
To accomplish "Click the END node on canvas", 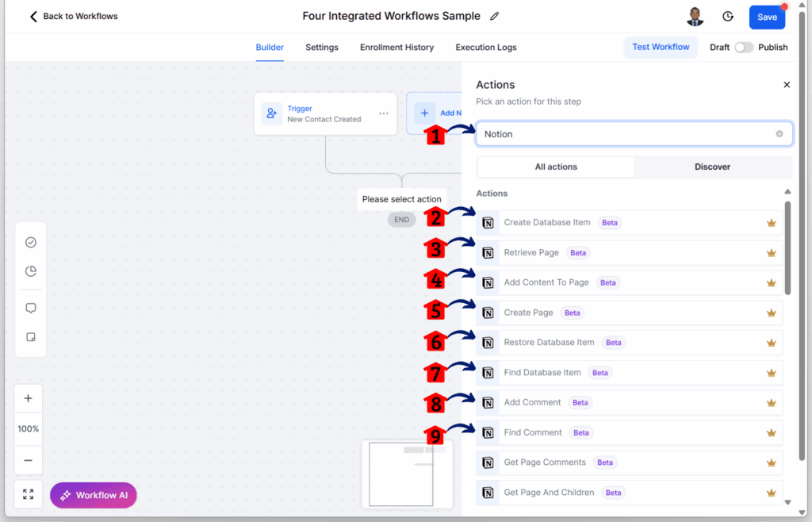I will point(402,220).
